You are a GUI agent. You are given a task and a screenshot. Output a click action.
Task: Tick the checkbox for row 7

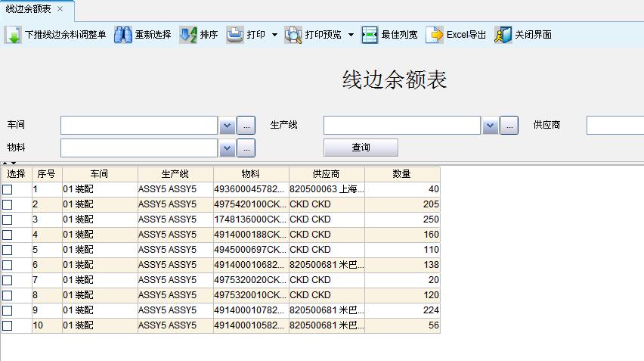click(x=8, y=281)
